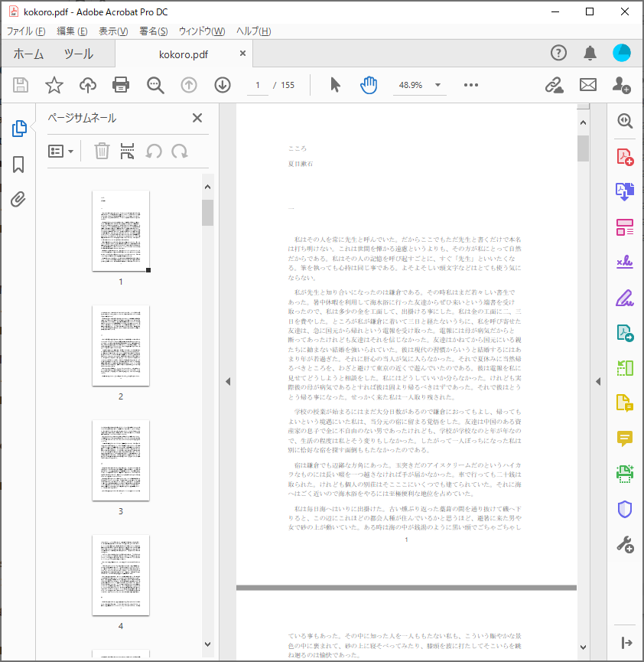Collapse the left navigation pane arrow

click(228, 382)
